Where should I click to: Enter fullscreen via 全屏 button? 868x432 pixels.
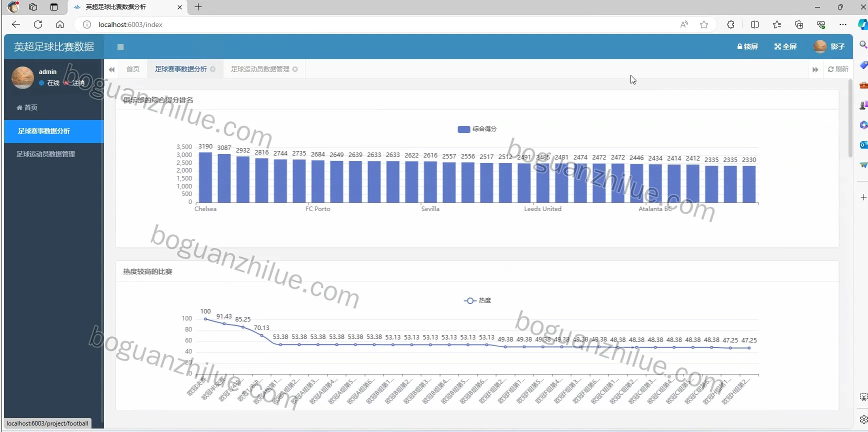[785, 46]
